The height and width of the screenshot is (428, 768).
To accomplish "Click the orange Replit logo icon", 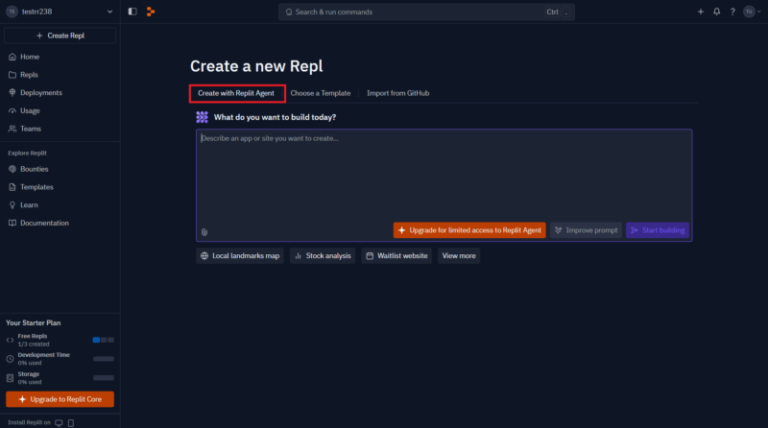I will (150, 12).
